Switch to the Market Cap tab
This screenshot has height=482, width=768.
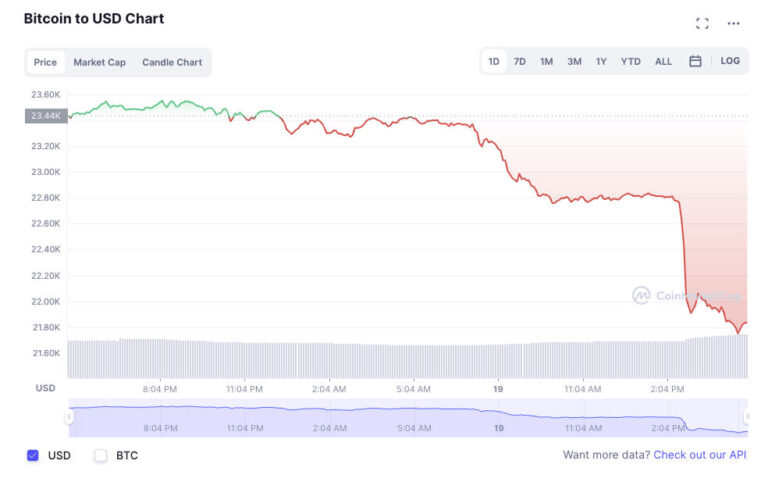point(99,62)
